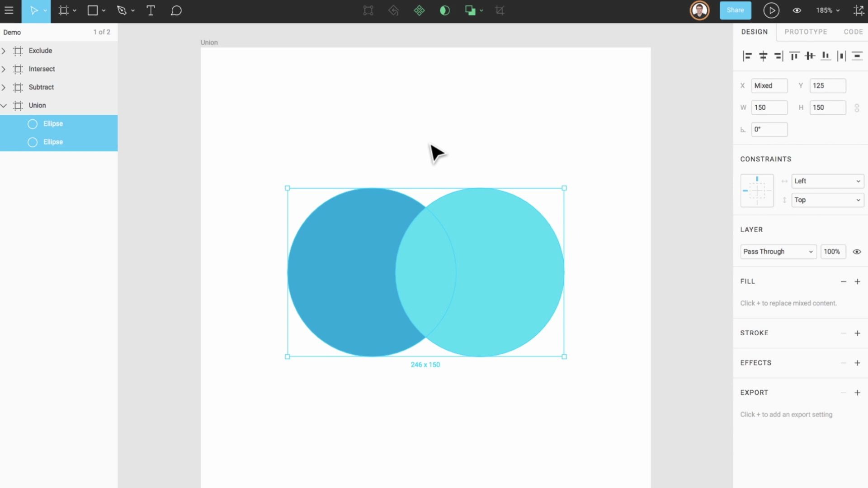The width and height of the screenshot is (868, 488).
Task: Select the Crop tool icon
Action: [x=499, y=10]
